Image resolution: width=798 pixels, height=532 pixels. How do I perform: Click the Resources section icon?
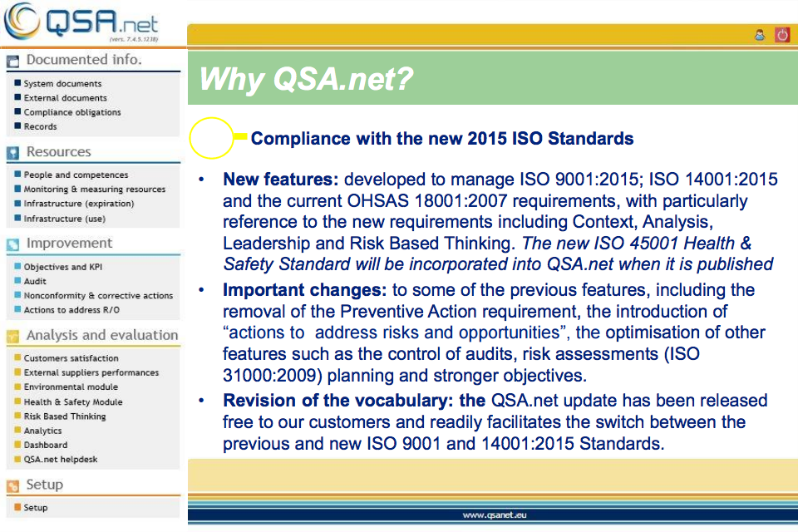(12, 152)
